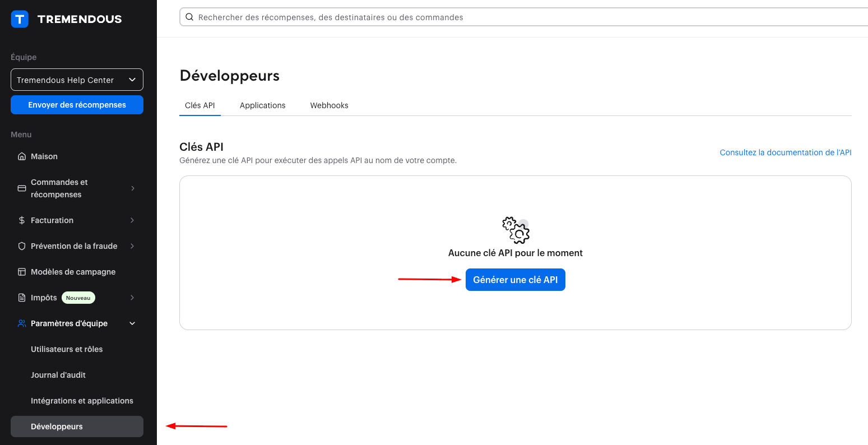Expand the Facturation submenu chevron
The image size is (868, 445).
tap(133, 220)
